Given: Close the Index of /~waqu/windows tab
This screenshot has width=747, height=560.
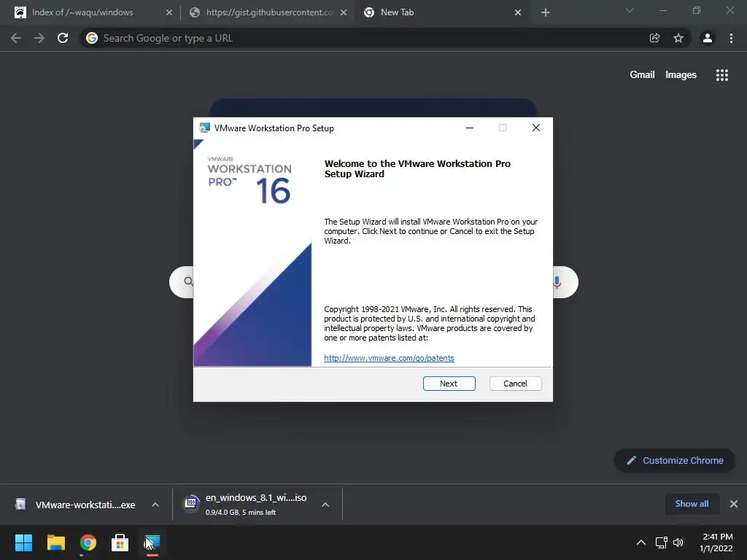Looking at the screenshot, I should tap(169, 12).
